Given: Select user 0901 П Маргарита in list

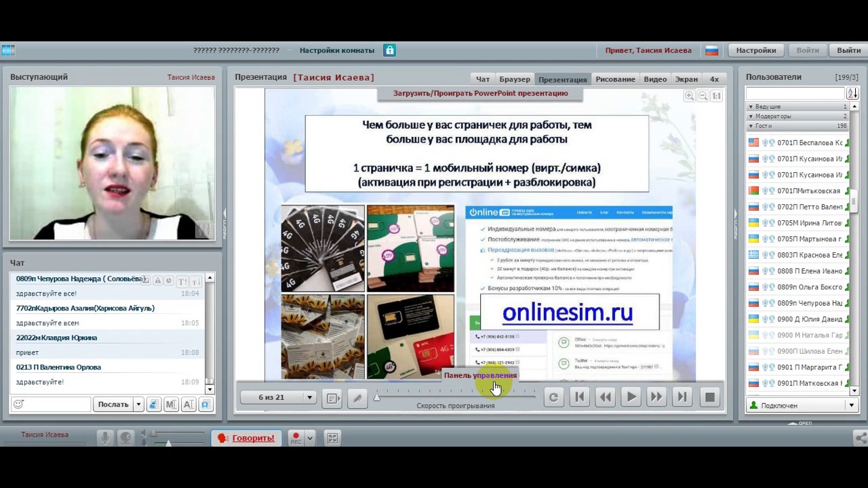Looking at the screenshot, I should point(797,367).
